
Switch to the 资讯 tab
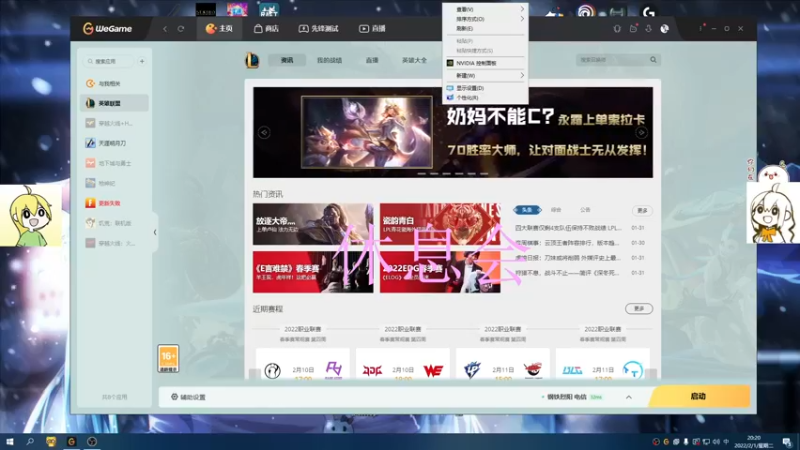click(287, 60)
